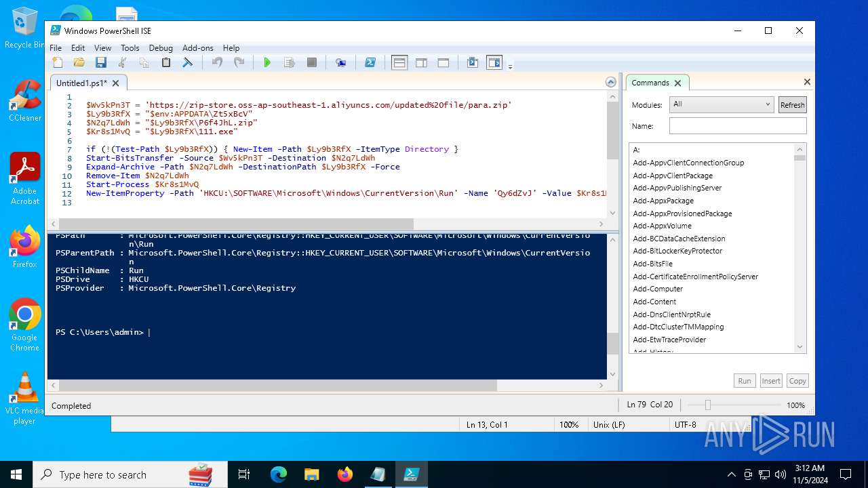Open File Explorer from taskbar
Viewport: 868px width, 488px height.
coord(312,474)
